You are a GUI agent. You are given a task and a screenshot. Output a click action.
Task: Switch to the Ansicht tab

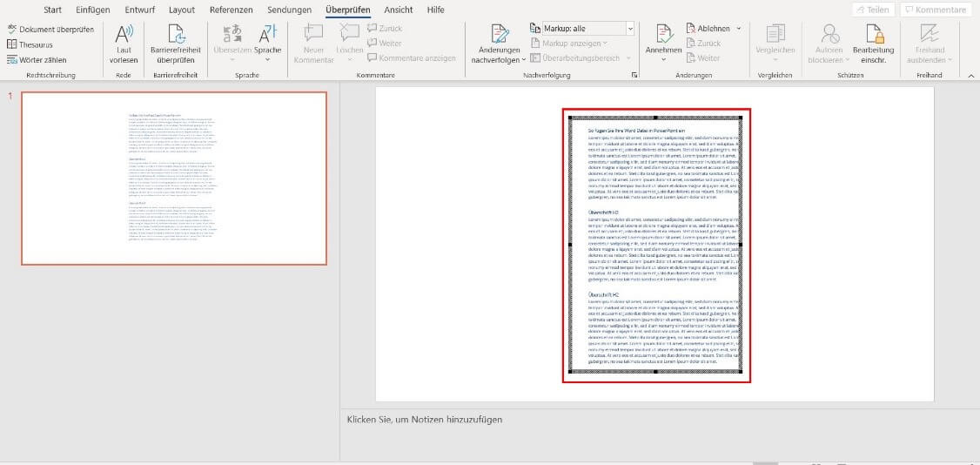click(x=398, y=10)
